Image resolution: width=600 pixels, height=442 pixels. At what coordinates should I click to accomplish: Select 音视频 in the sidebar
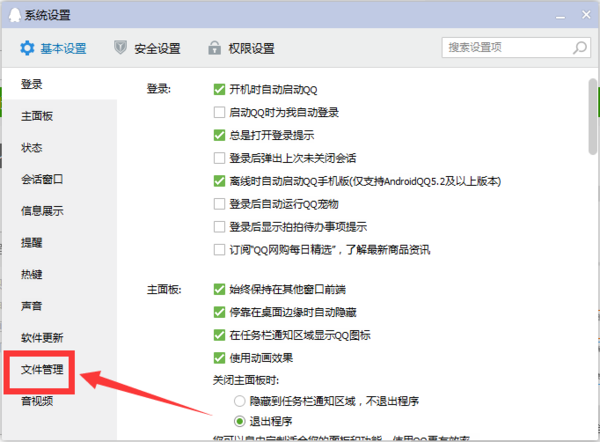coord(59,401)
